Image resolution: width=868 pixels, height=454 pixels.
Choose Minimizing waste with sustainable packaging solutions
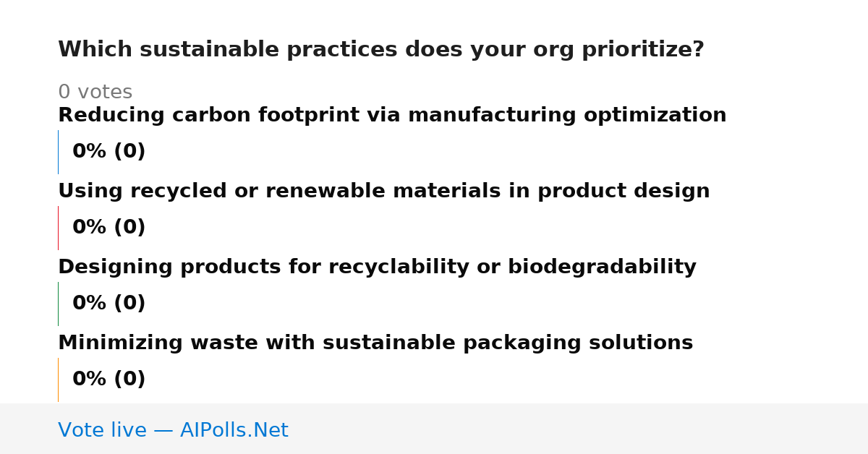[x=375, y=343]
